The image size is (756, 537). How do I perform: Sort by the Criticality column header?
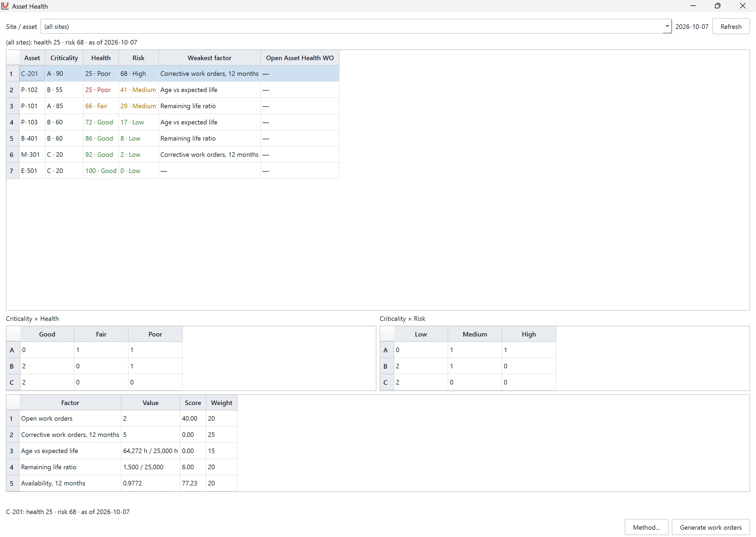coord(64,58)
